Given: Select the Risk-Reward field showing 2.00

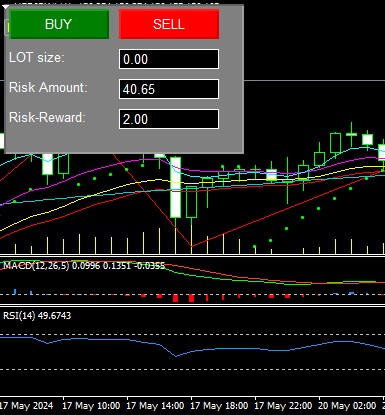Looking at the screenshot, I should pos(169,119).
